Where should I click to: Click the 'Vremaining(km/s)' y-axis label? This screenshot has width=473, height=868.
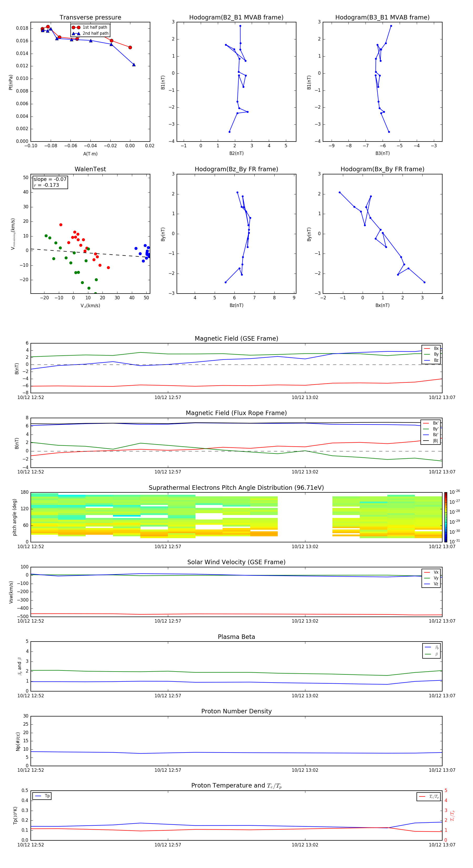tap(13, 234)
